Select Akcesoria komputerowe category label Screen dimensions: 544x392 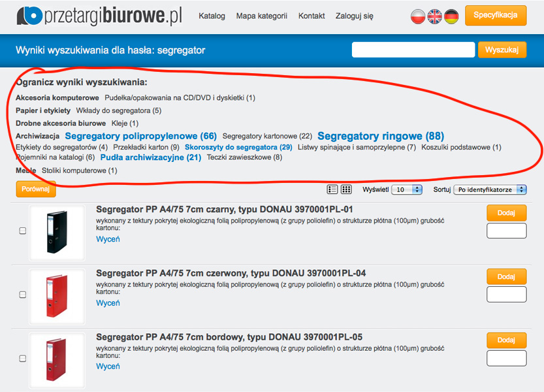[57, 97]
